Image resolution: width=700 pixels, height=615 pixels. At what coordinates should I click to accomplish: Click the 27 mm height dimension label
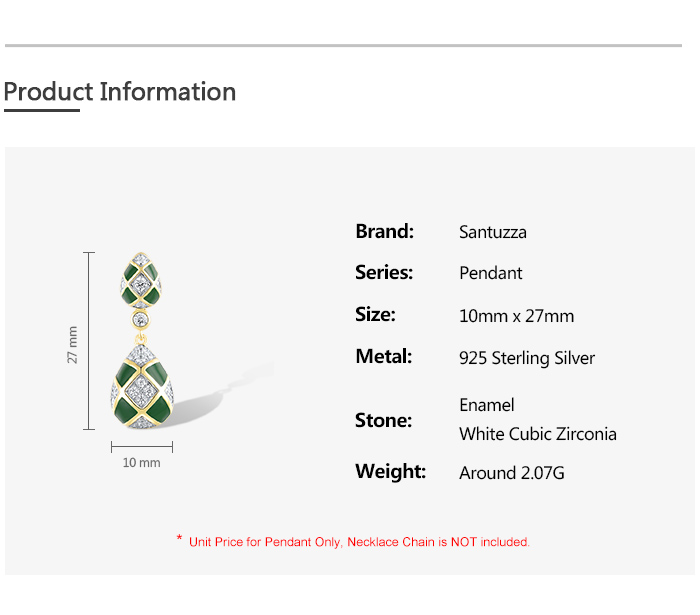(73, 344)
